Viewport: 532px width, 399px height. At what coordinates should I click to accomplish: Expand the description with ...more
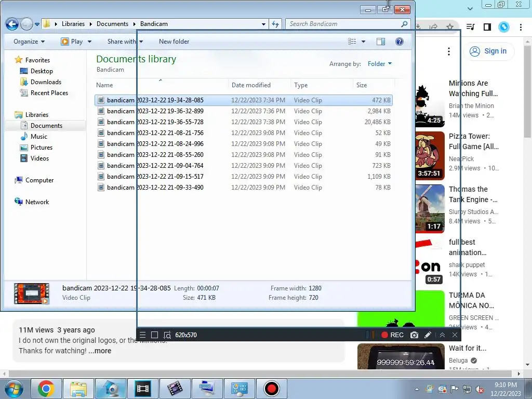[x=100, y=351]
